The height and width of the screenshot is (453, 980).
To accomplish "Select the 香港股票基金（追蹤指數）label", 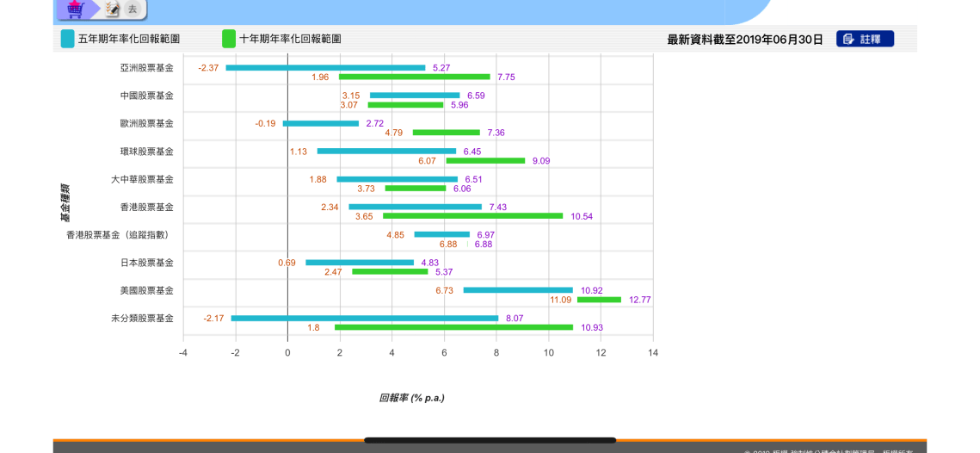I will pyautogui.click(x=120, y=235).
